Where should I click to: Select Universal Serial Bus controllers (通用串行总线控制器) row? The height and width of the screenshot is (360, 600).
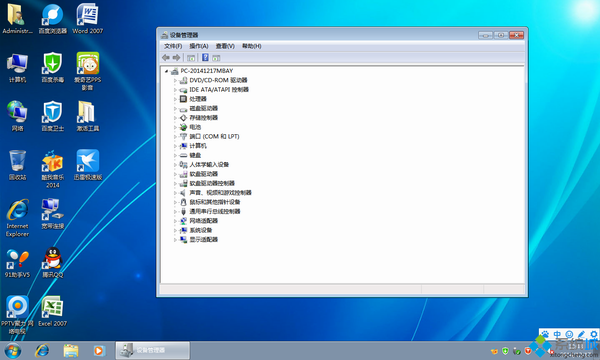point(215,211)
